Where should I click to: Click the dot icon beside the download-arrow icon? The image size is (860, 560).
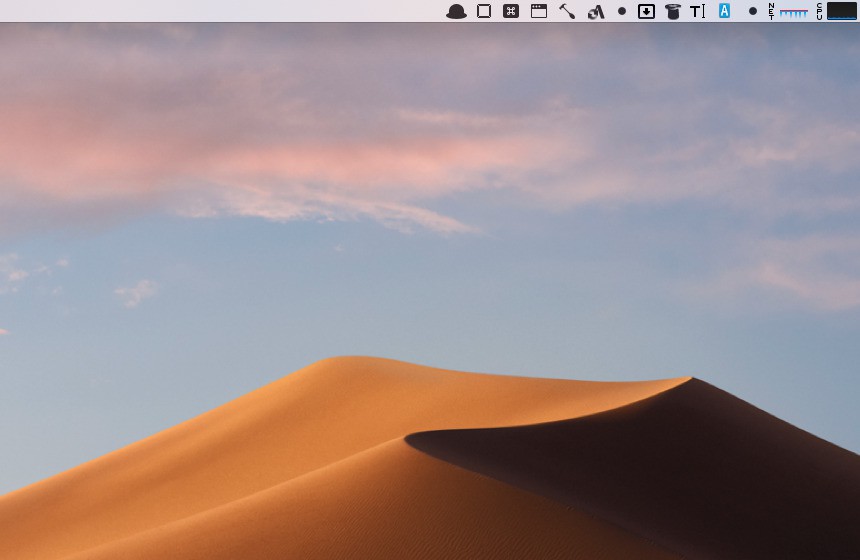coord(621,11)
